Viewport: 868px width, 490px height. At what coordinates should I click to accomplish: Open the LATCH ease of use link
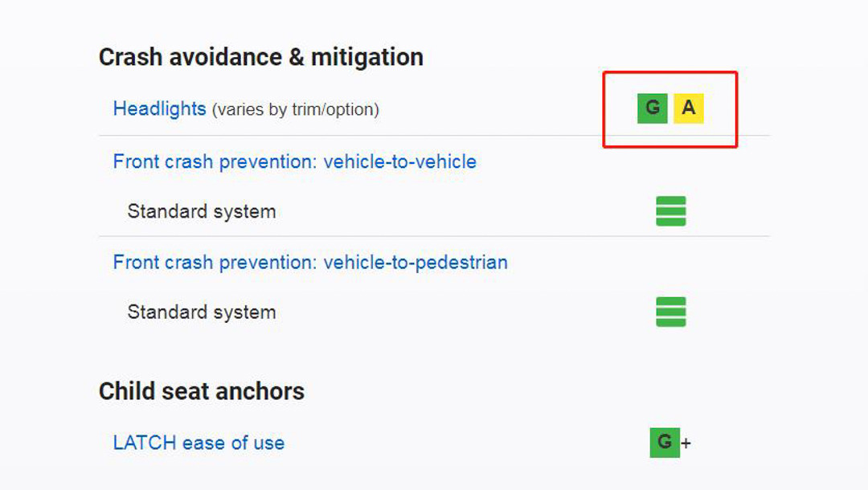[x=199, y=443]
